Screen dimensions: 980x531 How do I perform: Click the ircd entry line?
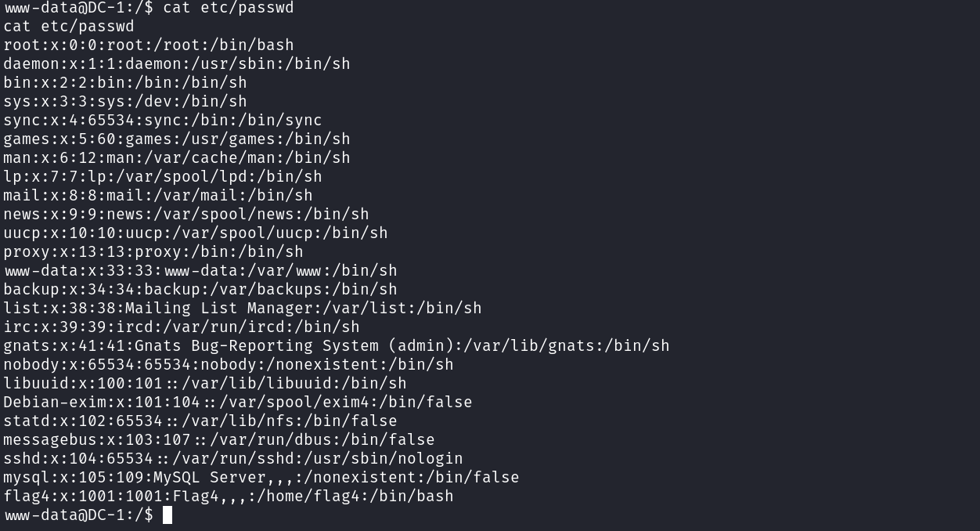pos(181,327)
